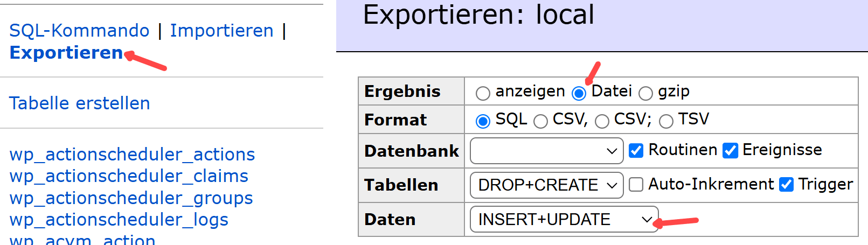Click the Importieren link
868x245 pixels.
[x=221, y=31]
